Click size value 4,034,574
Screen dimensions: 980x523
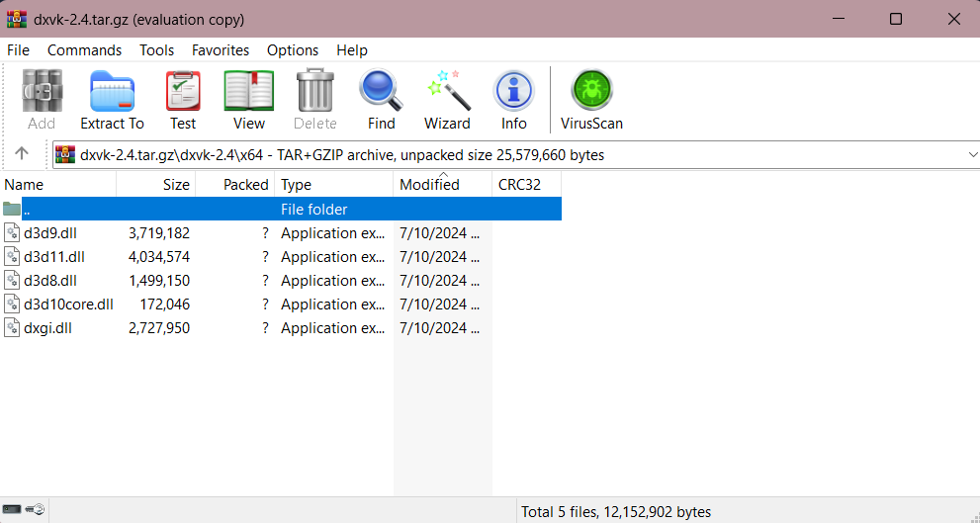click(x=159, y=257)
